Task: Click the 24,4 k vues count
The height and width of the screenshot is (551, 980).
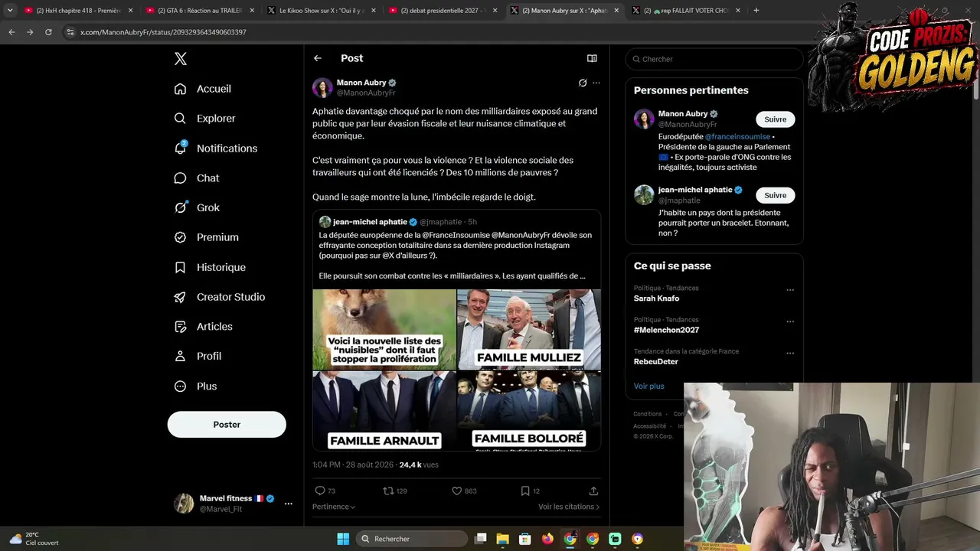Action: 419,465
